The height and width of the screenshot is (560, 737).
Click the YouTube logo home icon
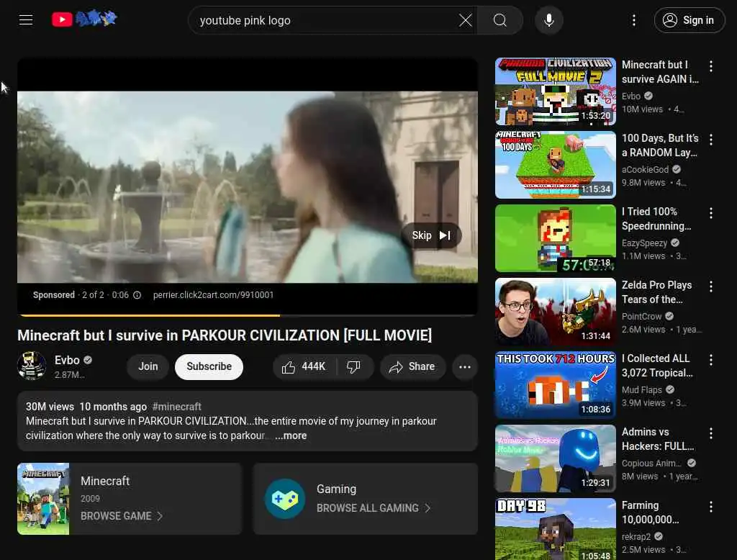[x=85, y=19]
